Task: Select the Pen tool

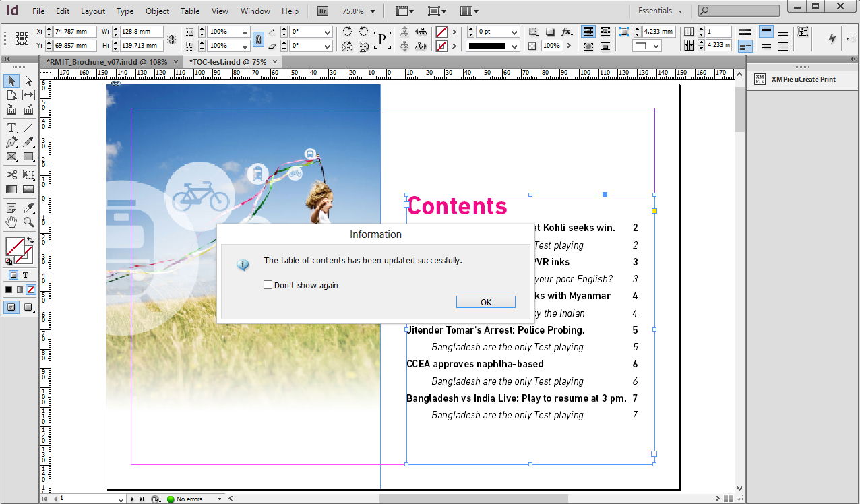Action: coord(11,142)
